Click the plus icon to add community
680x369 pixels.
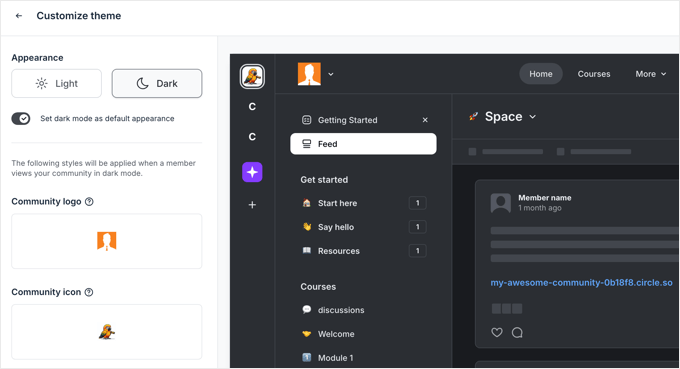click(252, 205)
